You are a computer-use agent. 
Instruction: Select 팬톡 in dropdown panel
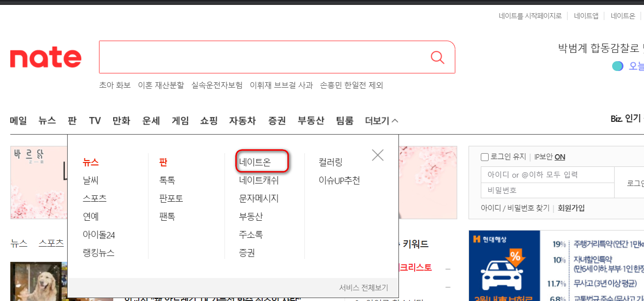tap(167, 216)
